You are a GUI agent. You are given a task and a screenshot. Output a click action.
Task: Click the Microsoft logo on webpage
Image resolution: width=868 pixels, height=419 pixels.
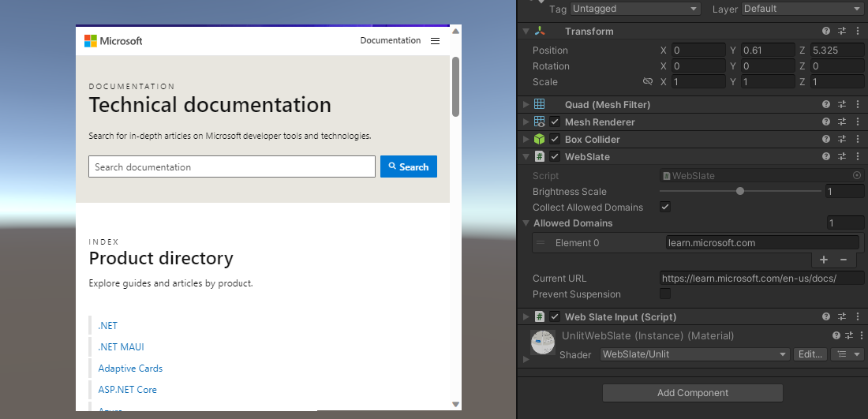pos(114,41)
